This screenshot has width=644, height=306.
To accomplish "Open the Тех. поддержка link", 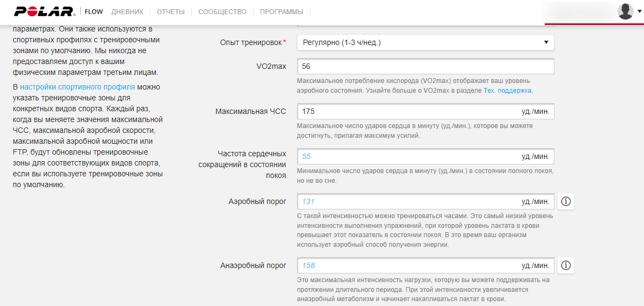I will point(508,91).
